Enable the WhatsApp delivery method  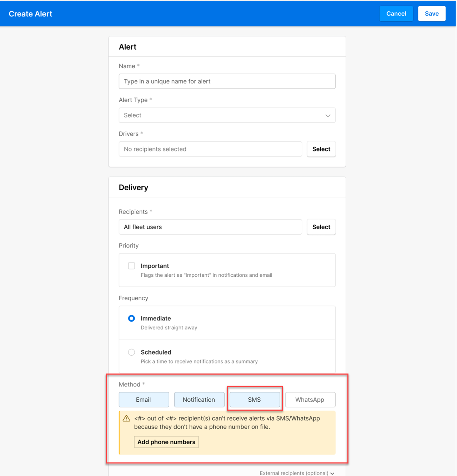tap(310, 400)
